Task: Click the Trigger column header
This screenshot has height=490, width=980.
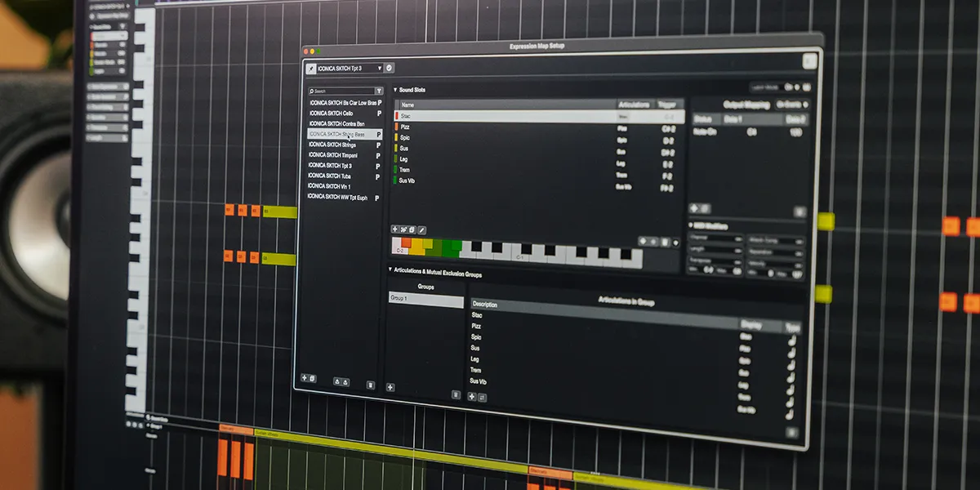Action: 666,105
